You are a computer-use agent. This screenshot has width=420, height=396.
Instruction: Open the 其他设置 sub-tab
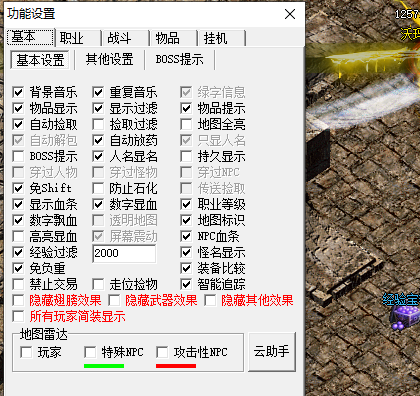[110, 60]
